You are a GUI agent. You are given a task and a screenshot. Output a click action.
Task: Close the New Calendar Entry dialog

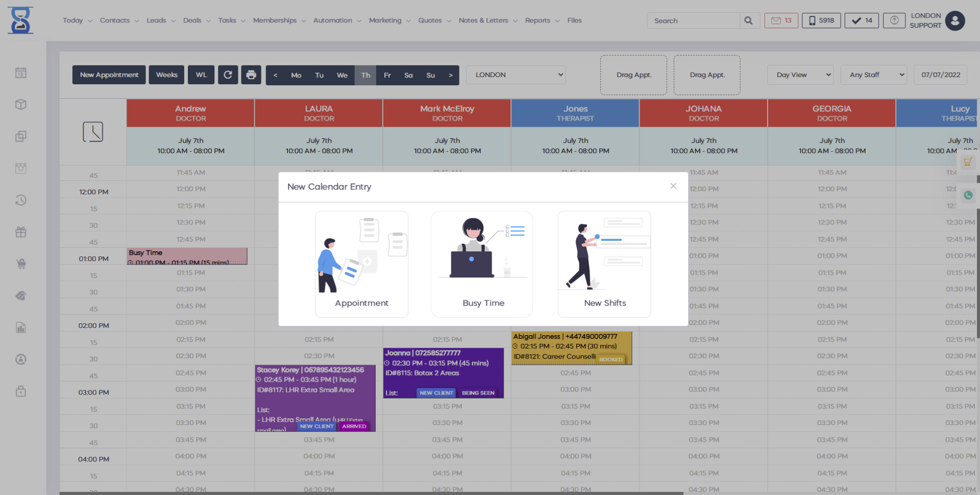coord(673,186)
